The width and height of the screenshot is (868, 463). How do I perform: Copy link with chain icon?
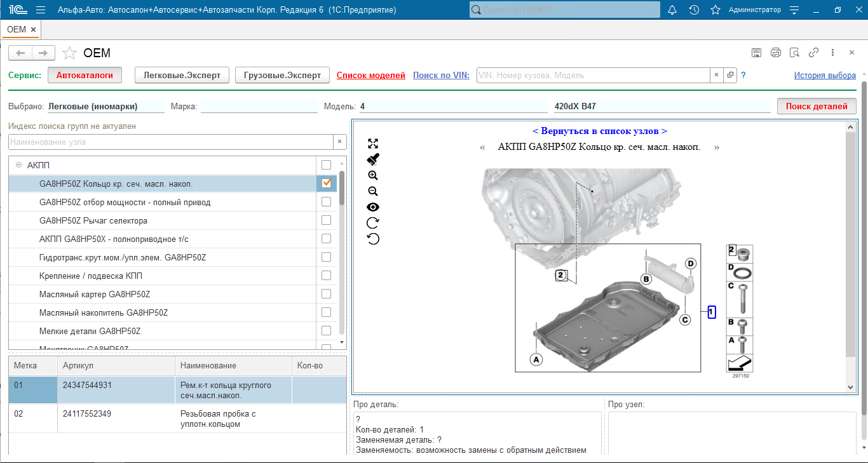(813, 53)
